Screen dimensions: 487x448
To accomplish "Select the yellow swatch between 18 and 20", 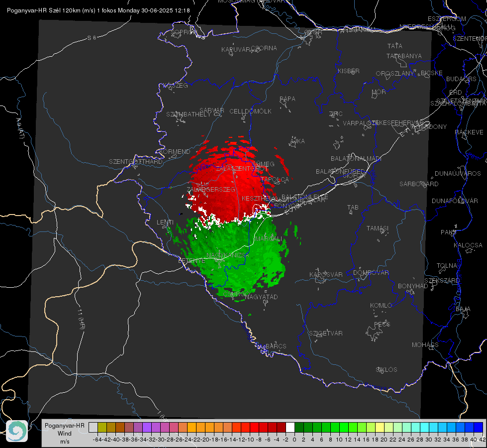I will pyautogui.click(x=380, y=427).
